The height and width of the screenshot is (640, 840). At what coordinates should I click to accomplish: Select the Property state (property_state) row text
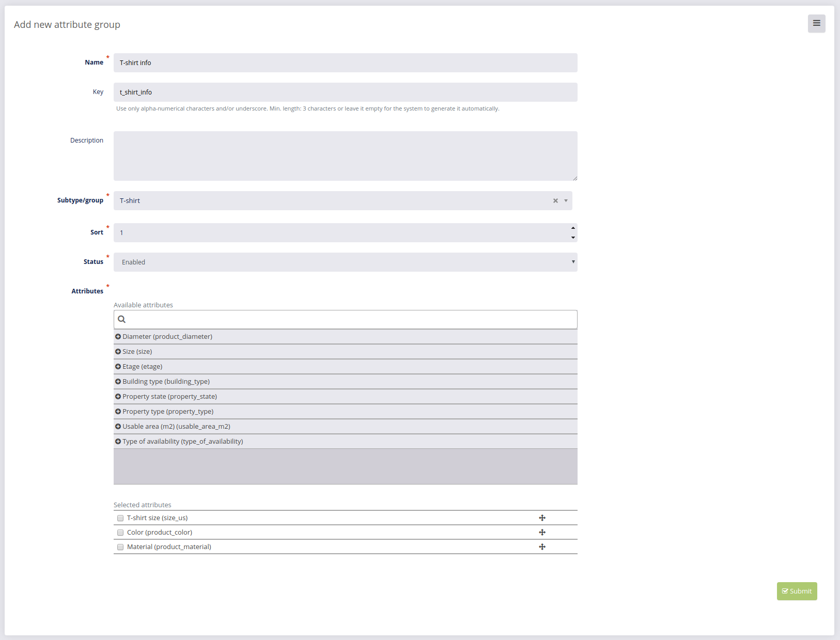click(169, 396)
